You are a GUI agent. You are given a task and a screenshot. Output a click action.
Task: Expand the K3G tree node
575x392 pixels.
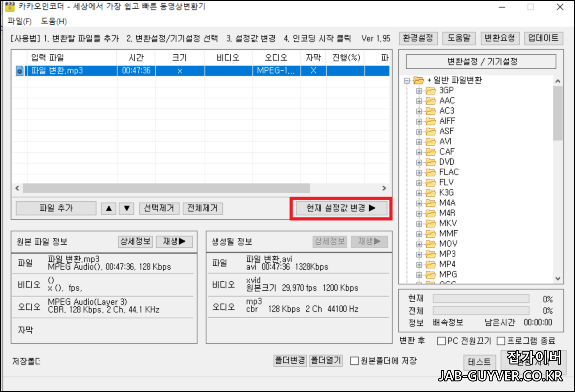click(x=419, y=193)
